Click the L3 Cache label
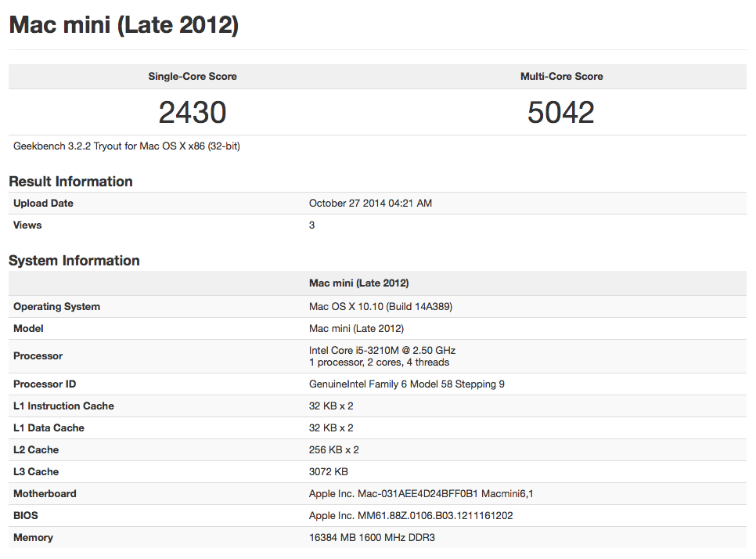The width and height of the screenshot is (756, 559). tap(36, 471)
